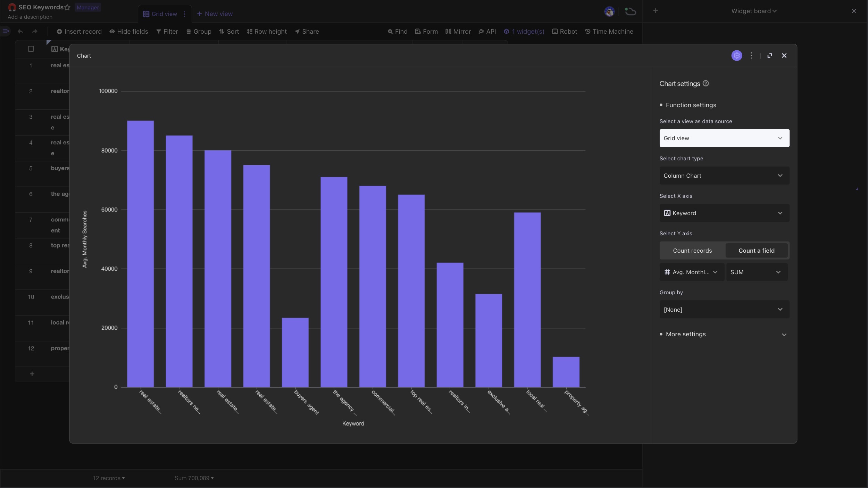Open the Sort tool
The image size is (868, 488).
pos(229,32)
